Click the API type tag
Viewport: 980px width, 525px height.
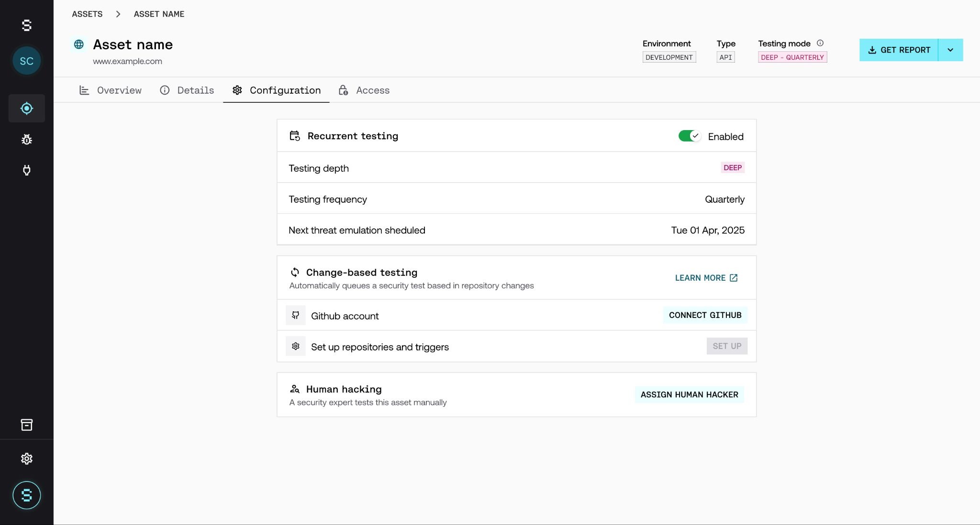[x=725, y=57]
